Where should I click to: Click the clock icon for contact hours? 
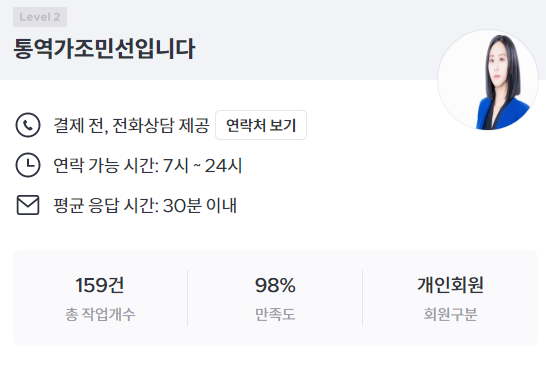click(28, 165)
